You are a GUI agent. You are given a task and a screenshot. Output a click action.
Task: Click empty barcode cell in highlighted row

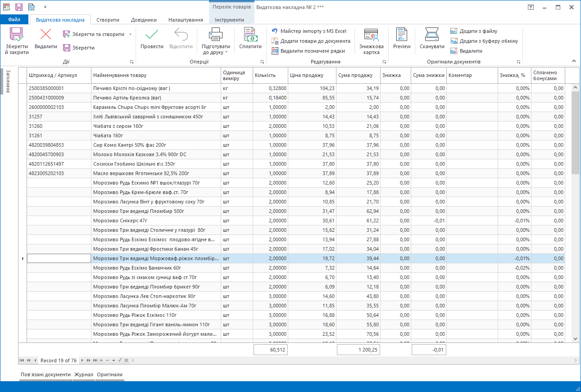(x=59, y=258)
